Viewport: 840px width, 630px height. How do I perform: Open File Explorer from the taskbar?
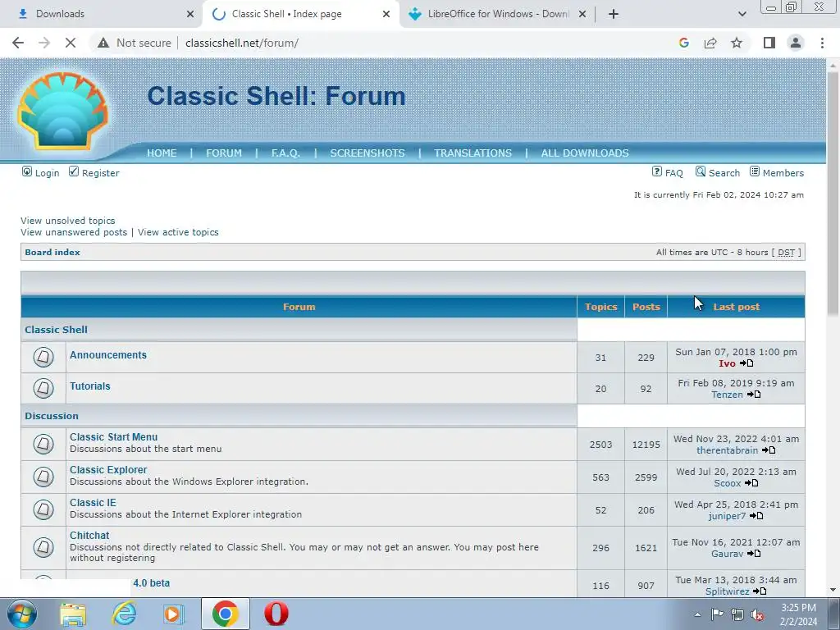pyautogui.click(x=73, y=614)
